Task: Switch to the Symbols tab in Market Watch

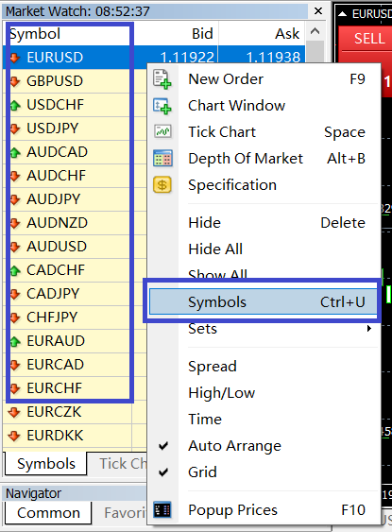Action: pos(45,464)
